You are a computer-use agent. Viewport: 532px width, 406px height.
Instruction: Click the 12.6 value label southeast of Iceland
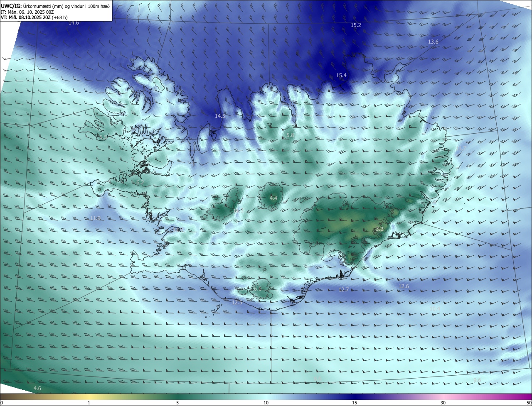coord(404,286)
